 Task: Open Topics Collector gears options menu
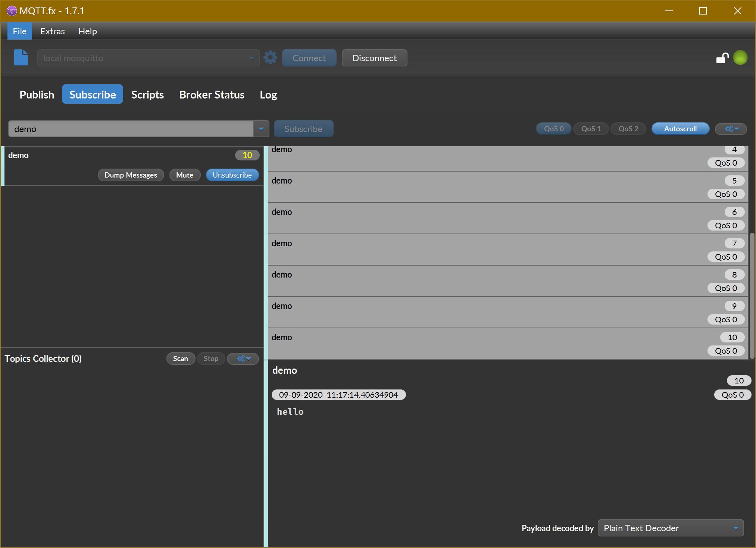243,358
